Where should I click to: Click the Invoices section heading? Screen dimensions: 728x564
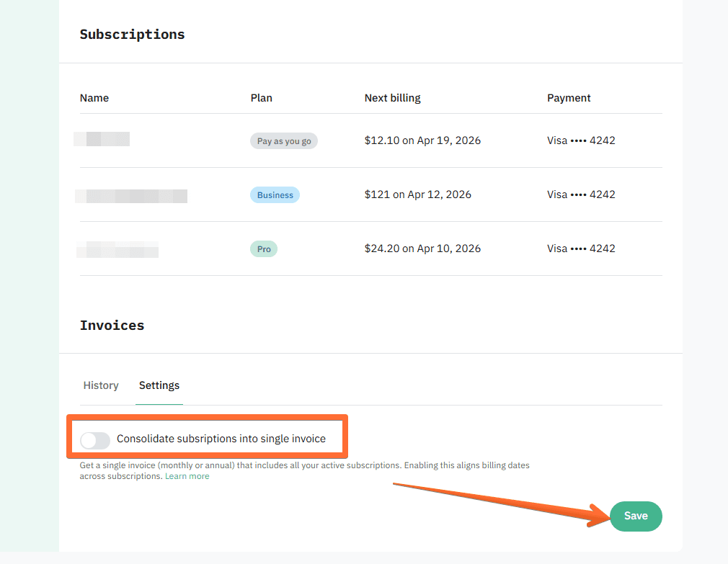(x=112, y=325)
